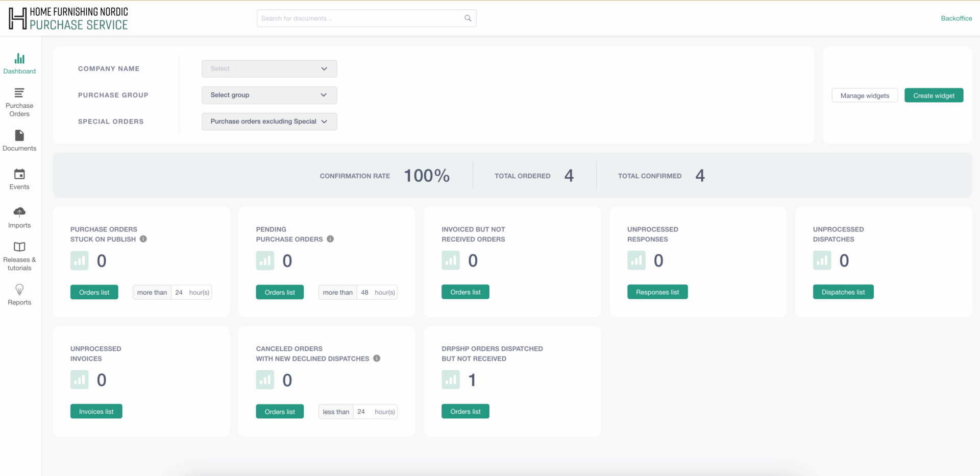Change 'more than' in Stuck on Publish widget
This screenshot has height=476, width=980.
coord(152,293)
